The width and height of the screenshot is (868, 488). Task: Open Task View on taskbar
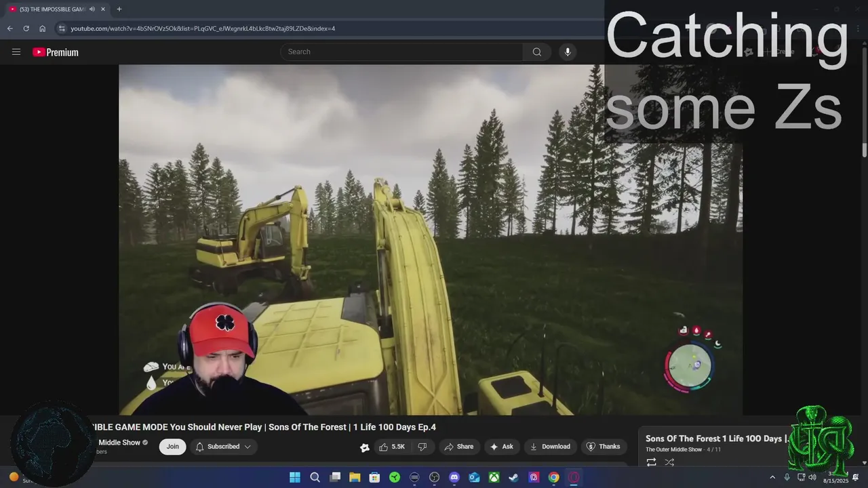[335, 477]
